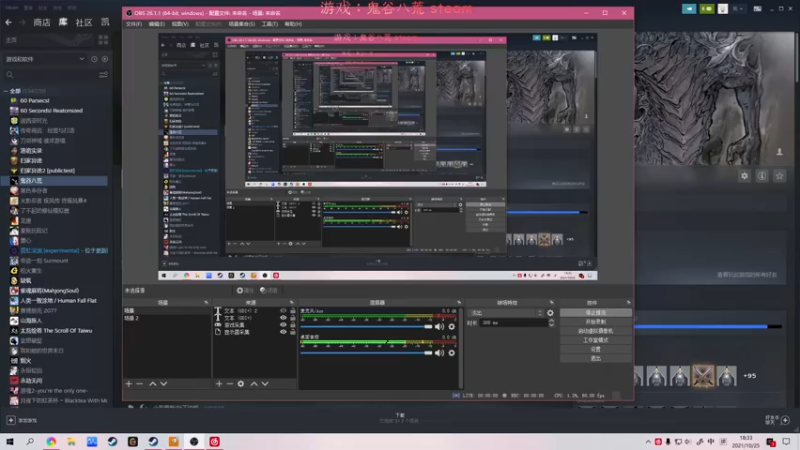Screen dimensions: 800x450
Task: Open 设置 from OBS controls
Action: pos(595,349)
